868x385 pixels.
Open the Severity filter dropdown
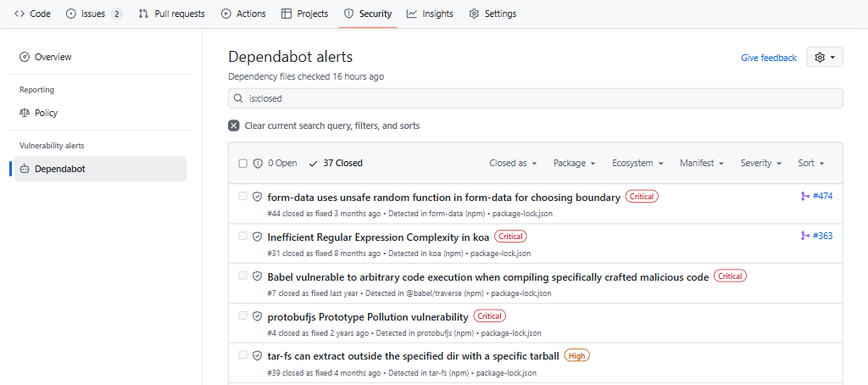[761, 163]
